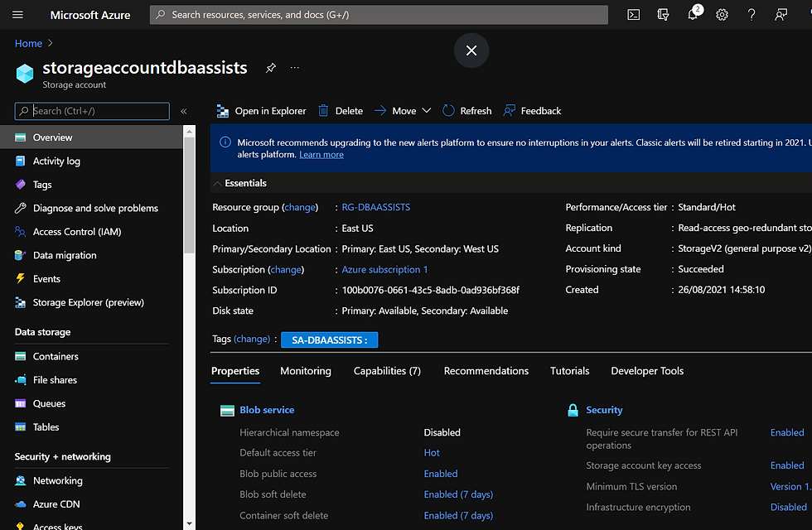
Task: Click the storage account cube icon
Action: point(24,74)
